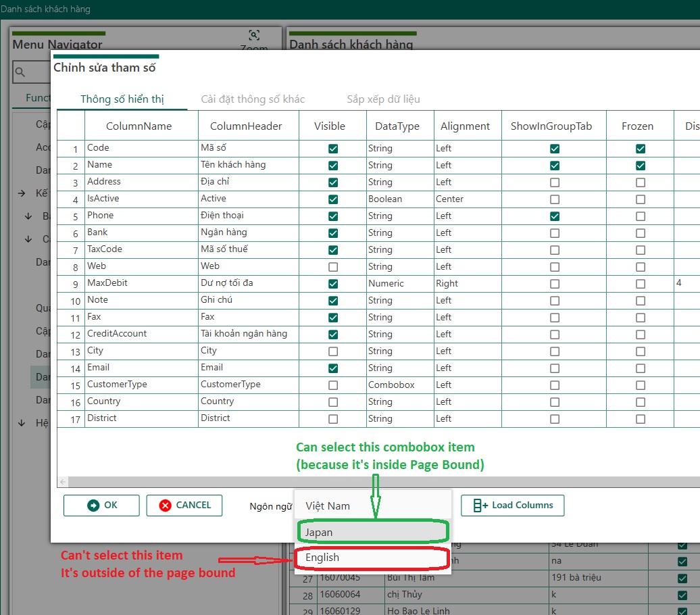Click the Alignment column header
The height and width of the screenshot is (615, 700).
(468, 126)
